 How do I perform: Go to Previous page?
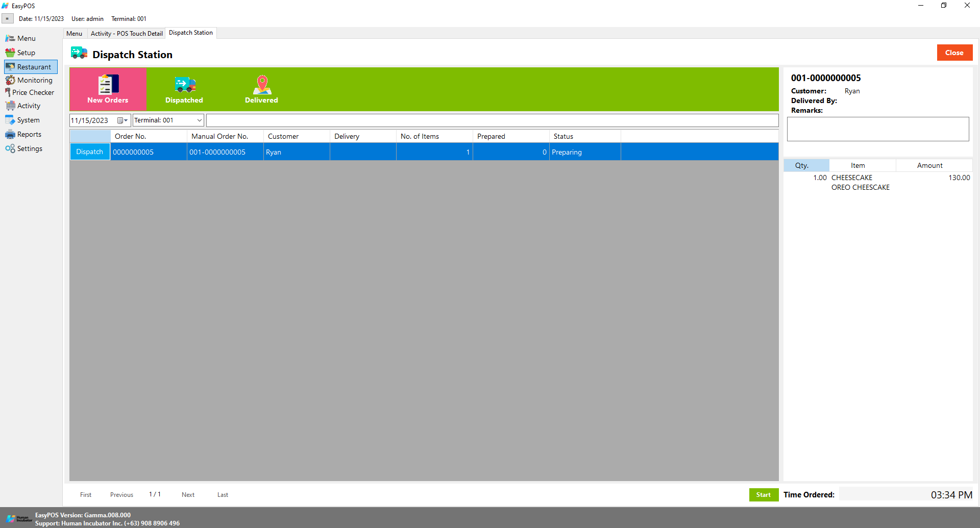coord(121,495)
